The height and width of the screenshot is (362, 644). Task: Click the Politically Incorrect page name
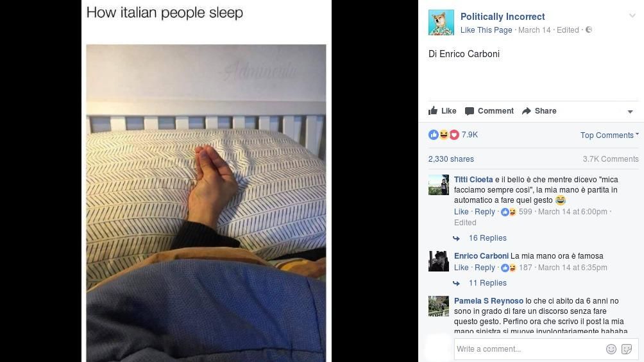(x=502, y=17)
